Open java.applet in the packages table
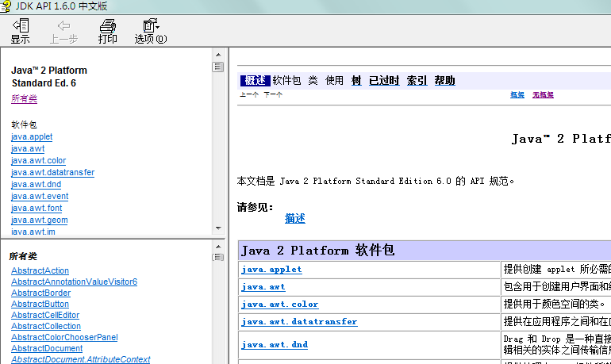The height and width of the screenshot is (364, 611). (271, 270)
